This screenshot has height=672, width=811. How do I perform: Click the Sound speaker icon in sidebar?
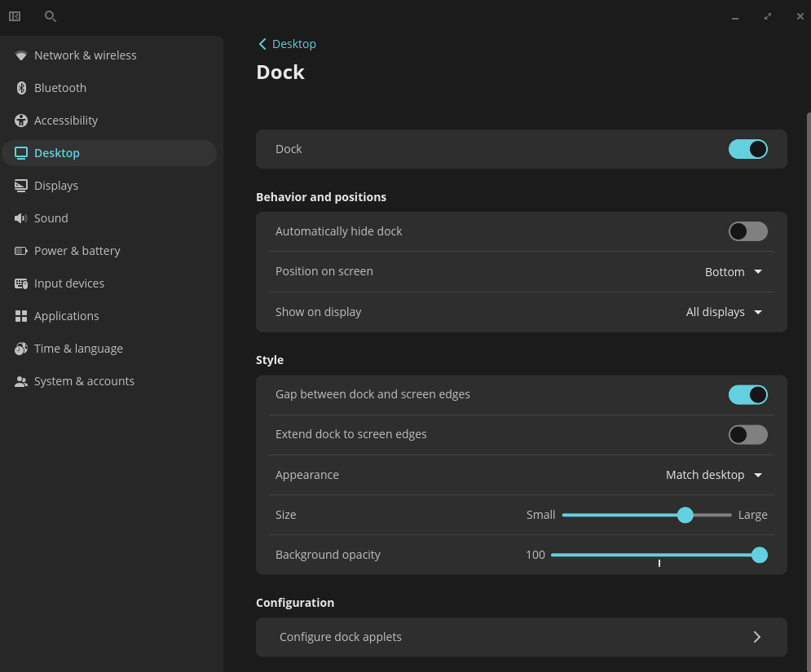click(20, 217)
